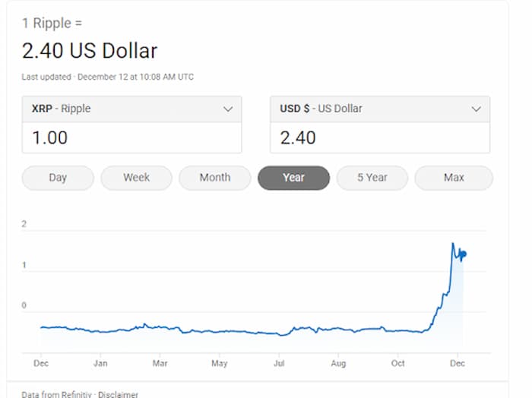Click the Mar label on chart axis
The width and height of the screenshot is (532, 398).
tap(160, 364)
